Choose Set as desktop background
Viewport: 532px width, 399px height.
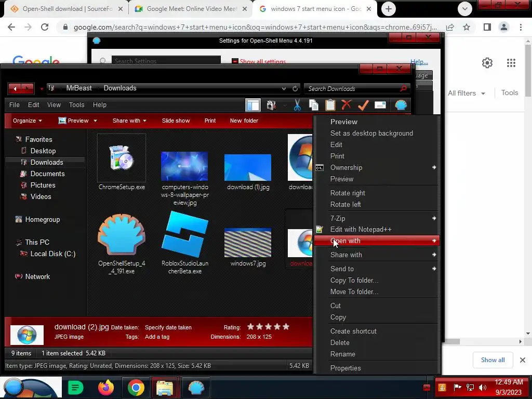click(x=371, y=134)
